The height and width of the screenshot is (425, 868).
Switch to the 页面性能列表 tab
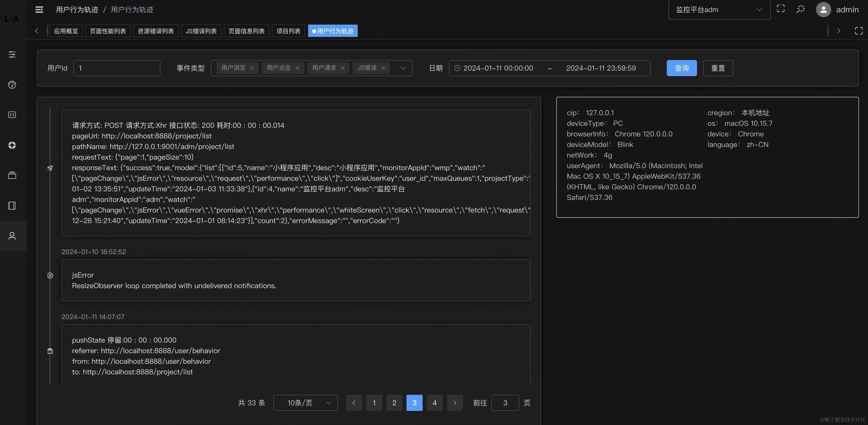108,31
